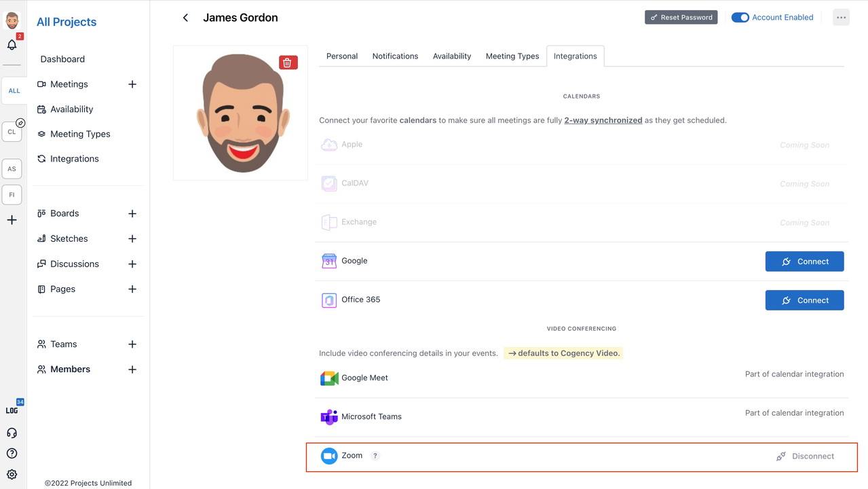Click the notifications bell icon
This screenshot has height=489, width=868.
[12, 45]
